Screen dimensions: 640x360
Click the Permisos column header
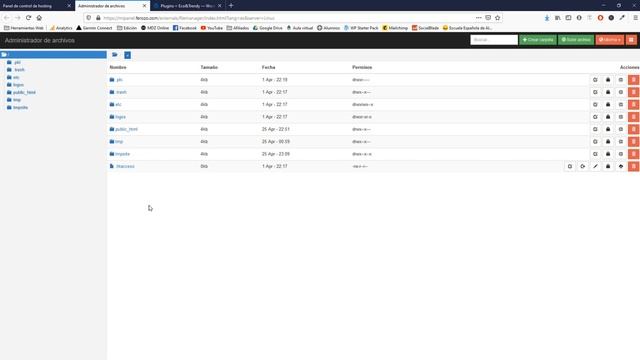coord(362,67)
